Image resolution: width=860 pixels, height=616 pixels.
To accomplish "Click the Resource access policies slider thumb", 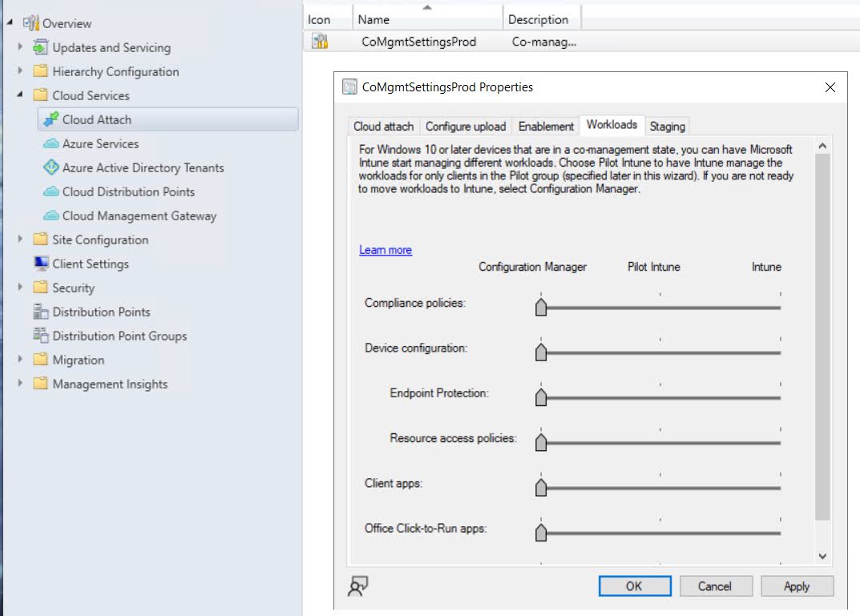I will [x=541, y=441].
